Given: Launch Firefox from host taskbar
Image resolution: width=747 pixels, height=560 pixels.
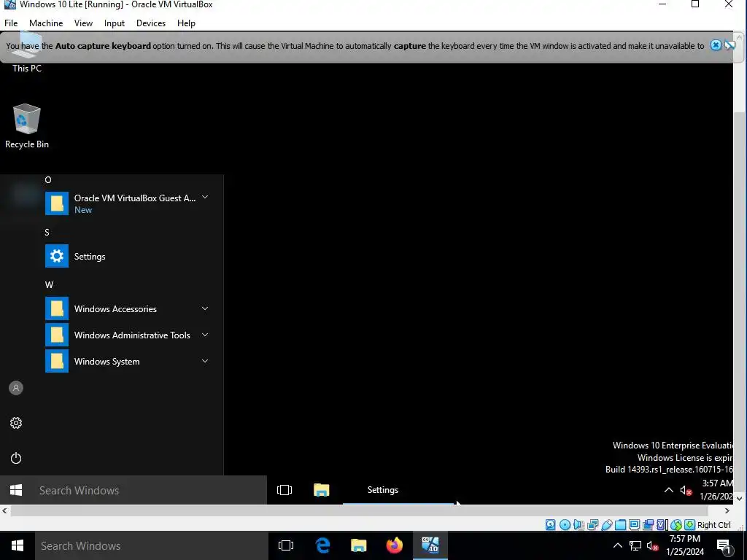Looking at the screenshot, I should (395, 545).
